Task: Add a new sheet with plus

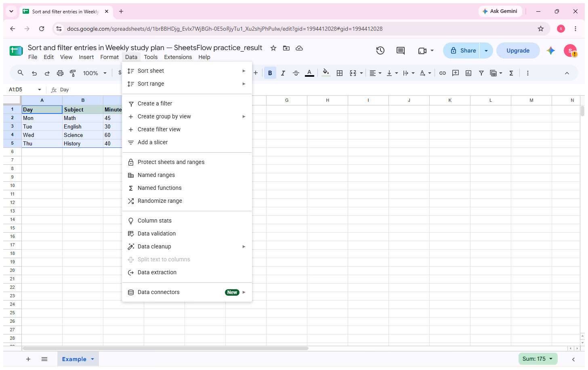Action: click(28, 359)
